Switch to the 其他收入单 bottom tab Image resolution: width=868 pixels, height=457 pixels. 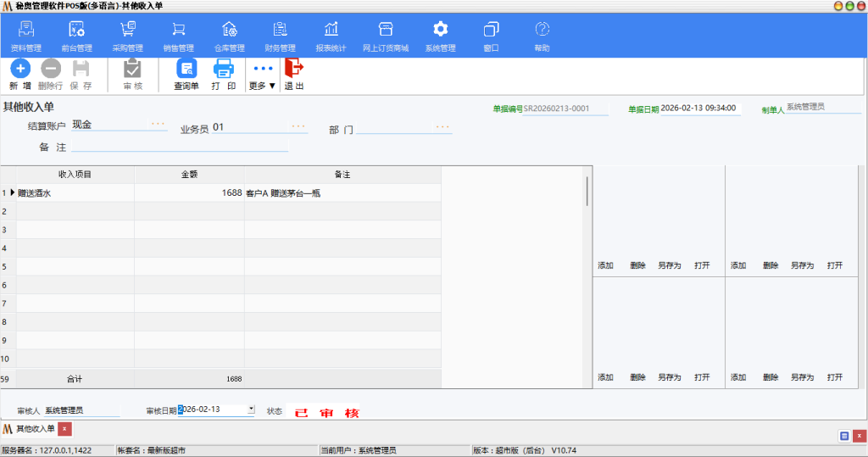click(35, 429)
